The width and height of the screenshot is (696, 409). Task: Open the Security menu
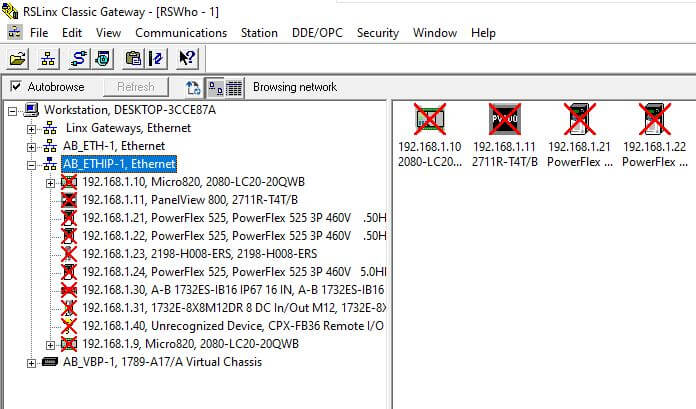pyautogui.click(x=378, y=33)
